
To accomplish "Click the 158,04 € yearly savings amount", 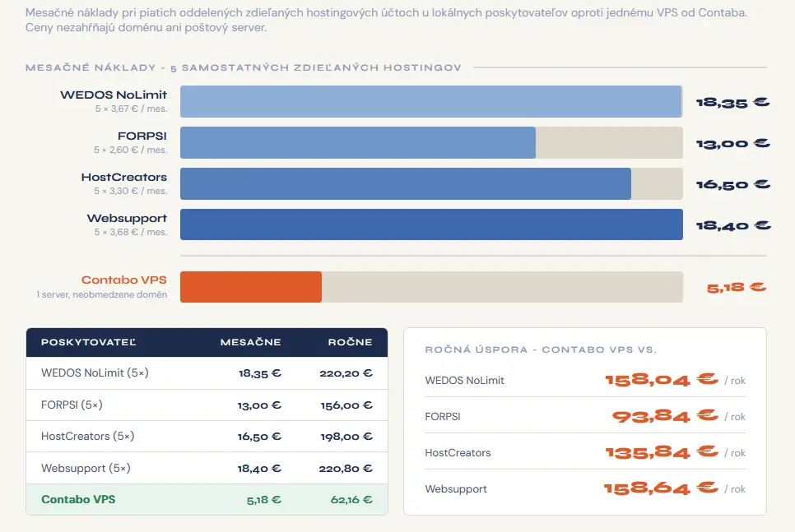I will pos(661,380).
